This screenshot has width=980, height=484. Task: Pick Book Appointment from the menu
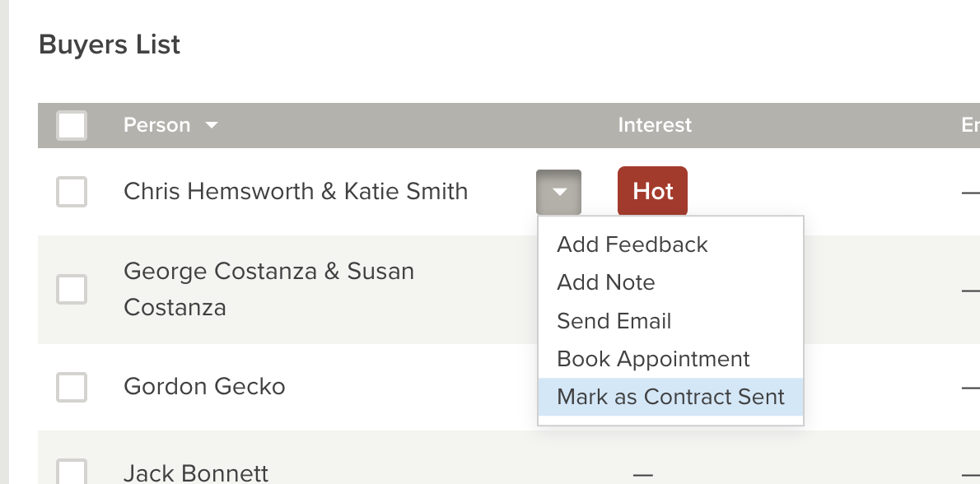click(x=653, y=359)
